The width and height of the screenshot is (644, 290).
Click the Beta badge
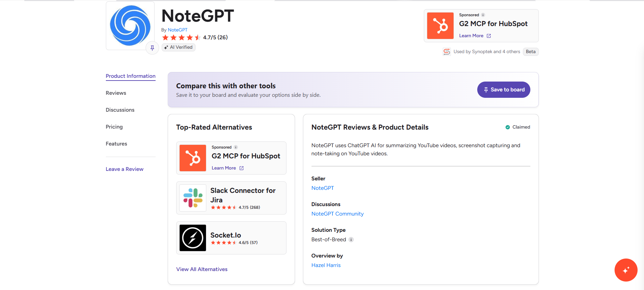coord(531,52)
